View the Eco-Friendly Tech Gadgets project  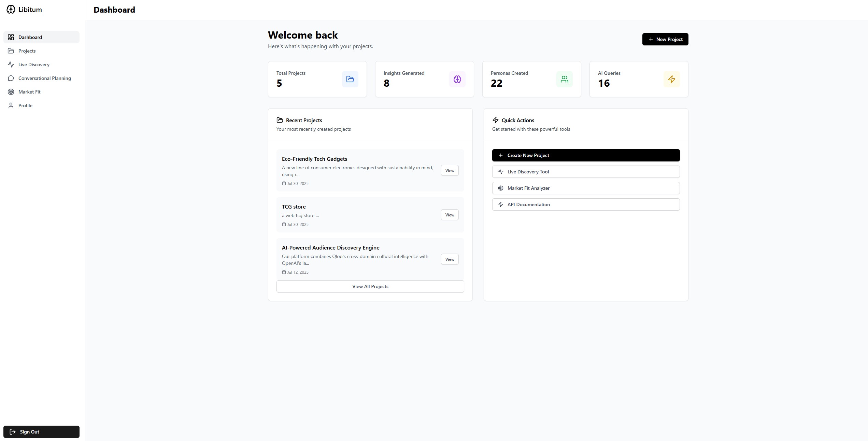450,171
